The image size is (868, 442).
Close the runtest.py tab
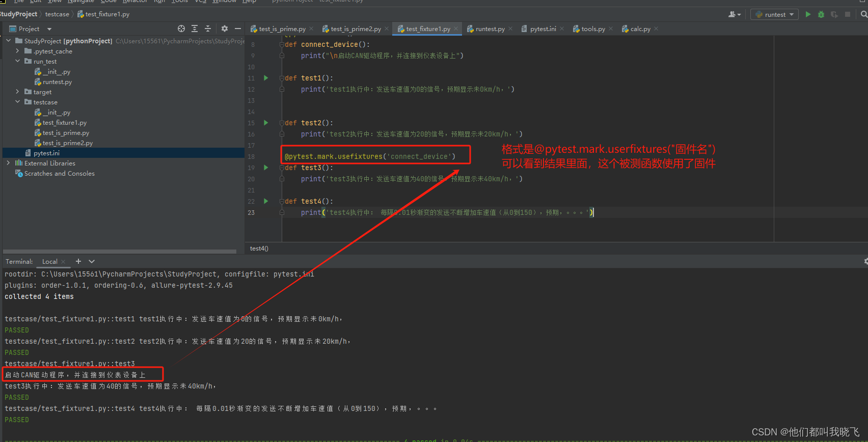tap(510, 29)
